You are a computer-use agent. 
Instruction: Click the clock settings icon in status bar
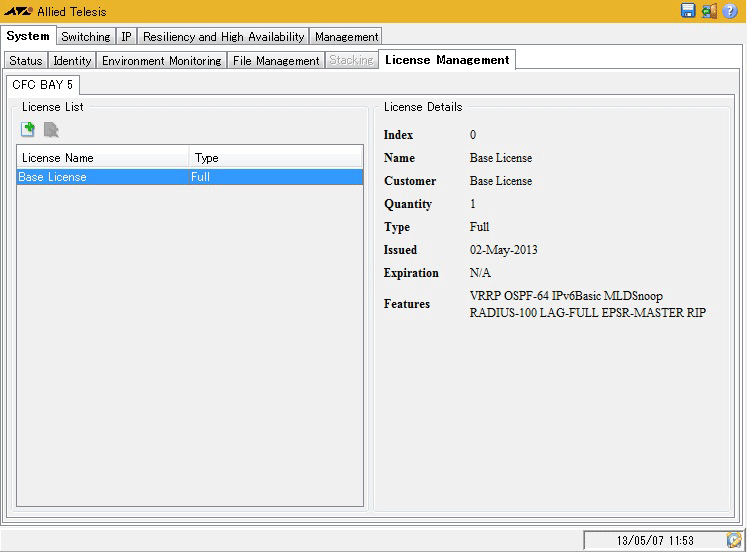click(734, 540)
